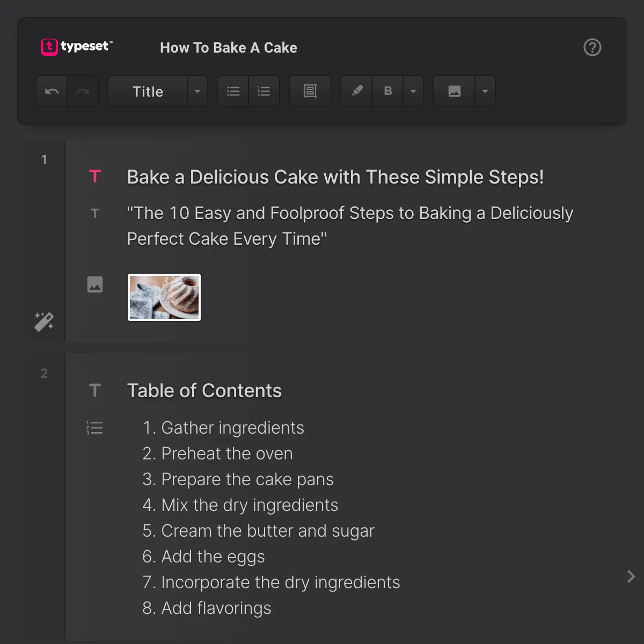Click the insert image icon
644x644 pixels.
(x=455, y=92)
